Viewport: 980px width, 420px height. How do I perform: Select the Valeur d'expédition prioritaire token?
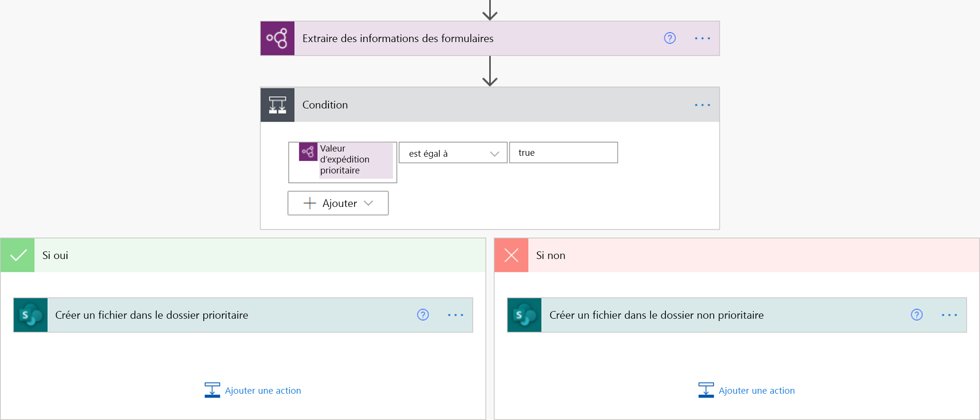345,160
